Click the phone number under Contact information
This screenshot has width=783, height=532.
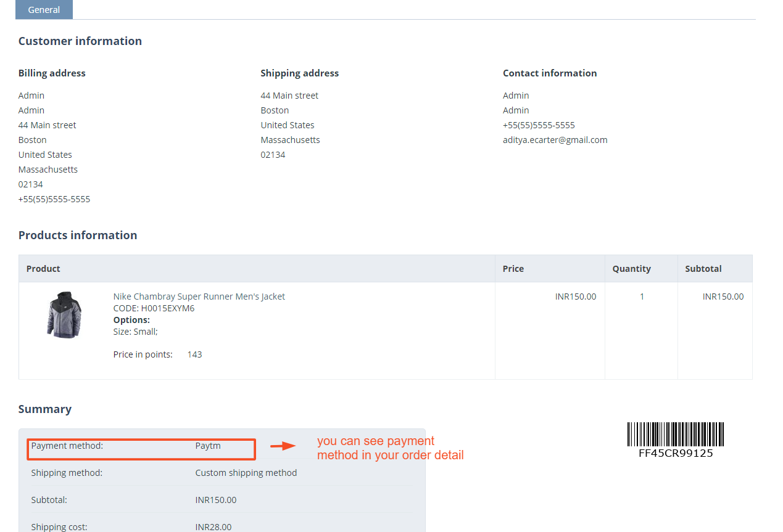pos(539,125)
